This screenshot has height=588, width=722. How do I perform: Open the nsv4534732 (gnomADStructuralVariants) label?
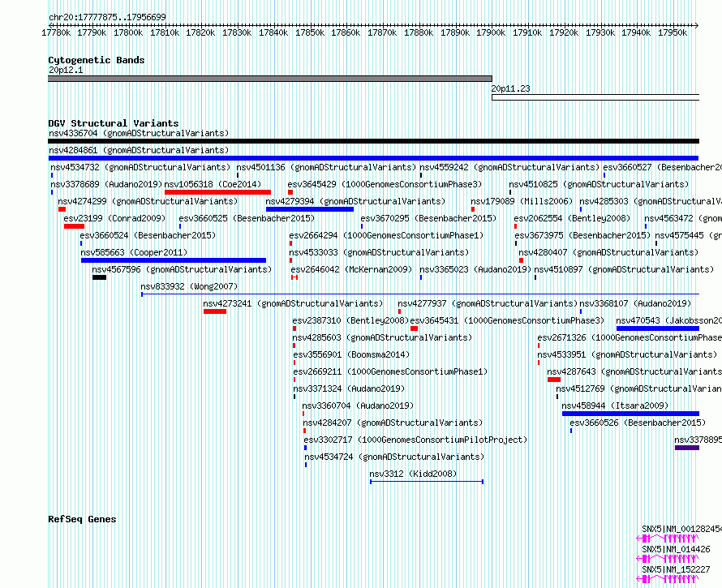click(x=140, y=167)
